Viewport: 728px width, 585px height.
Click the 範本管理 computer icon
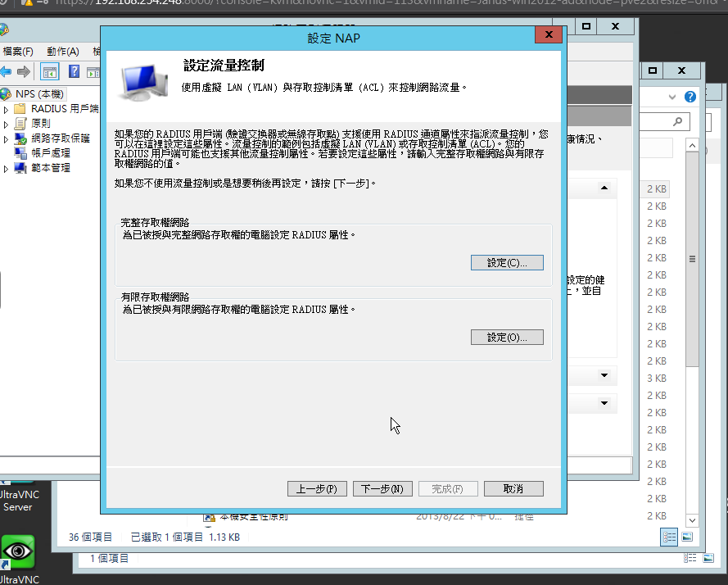pyautogui.click(x=20, y=168)
